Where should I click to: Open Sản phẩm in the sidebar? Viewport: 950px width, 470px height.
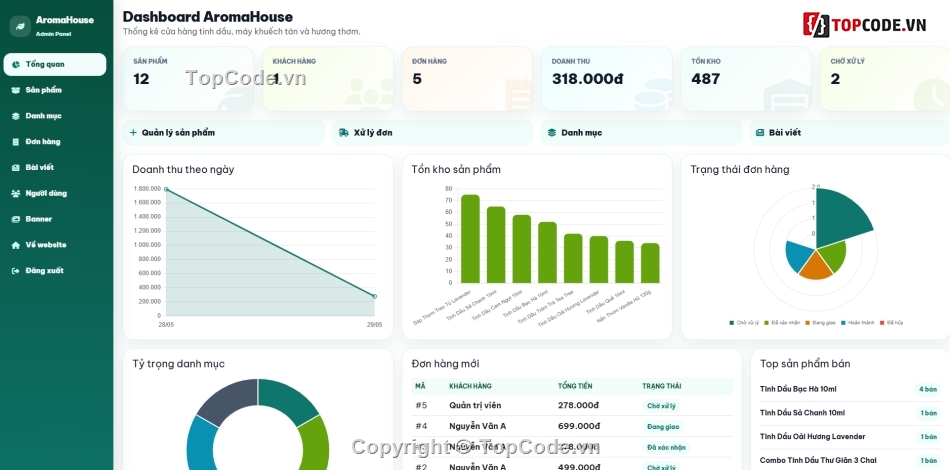(55, 90)
